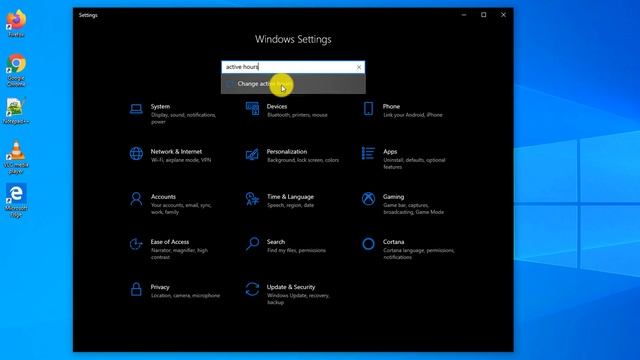
Task: Close the Settings window
Action: [503, 15]
